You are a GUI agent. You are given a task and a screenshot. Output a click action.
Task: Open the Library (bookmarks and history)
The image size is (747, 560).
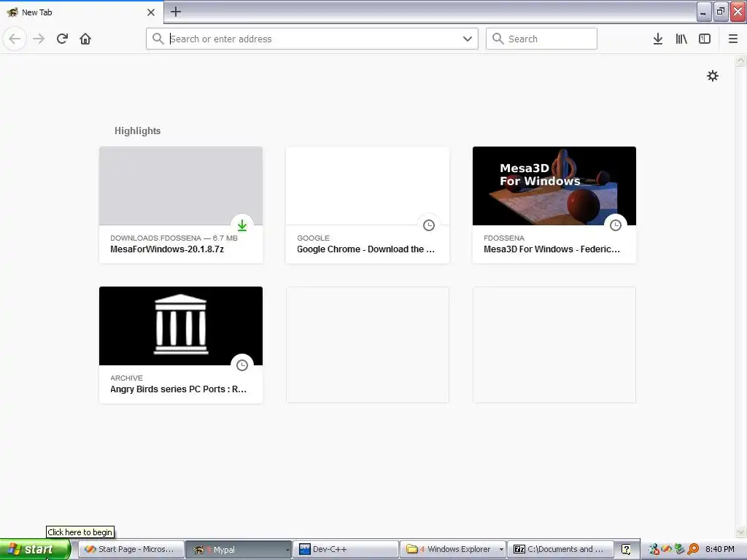click(681, 39)
